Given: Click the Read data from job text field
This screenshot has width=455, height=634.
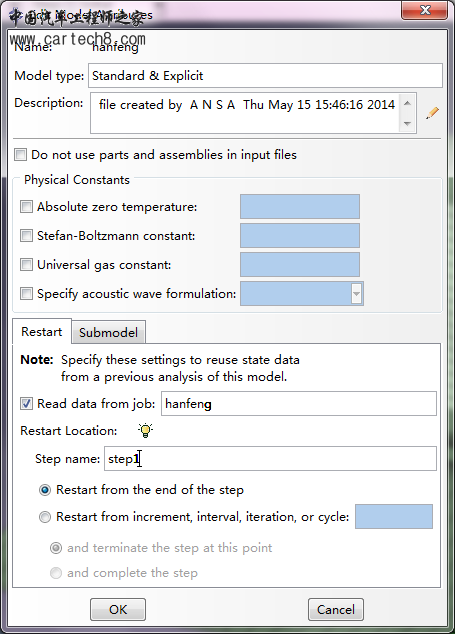Looking at the screenshot, I should [x=299, y=404].
